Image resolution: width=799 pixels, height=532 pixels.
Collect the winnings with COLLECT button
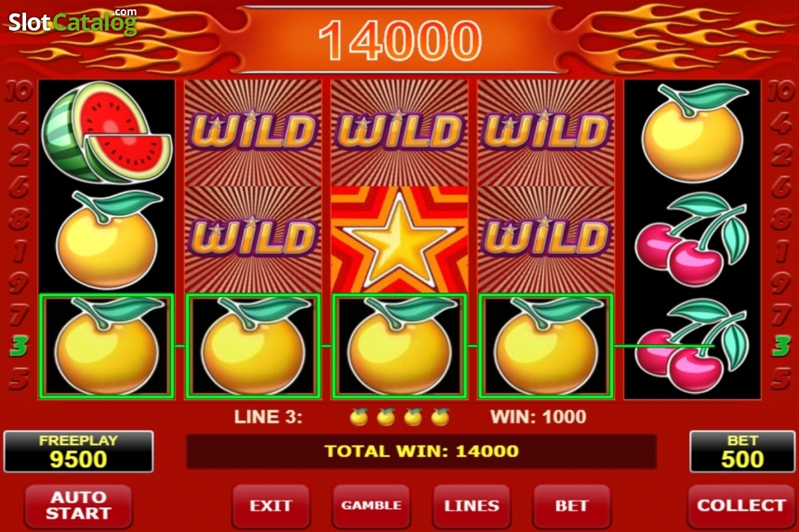741,506
